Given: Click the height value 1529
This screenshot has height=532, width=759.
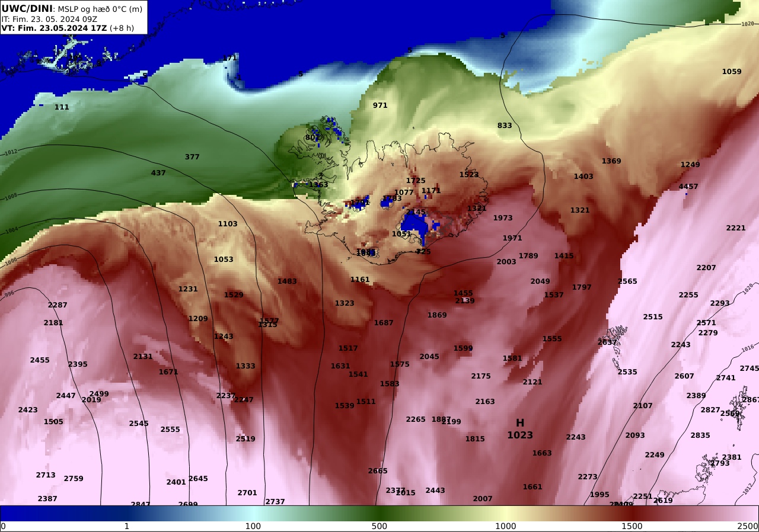Looking at the screenshot, I should tap(234, 295).
